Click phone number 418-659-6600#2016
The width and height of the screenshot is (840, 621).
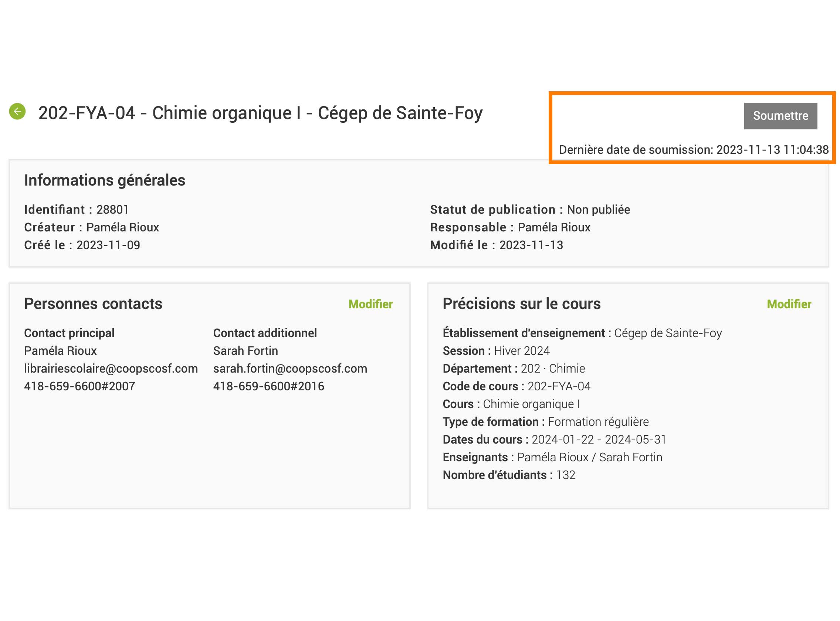[x=268, y=386]
